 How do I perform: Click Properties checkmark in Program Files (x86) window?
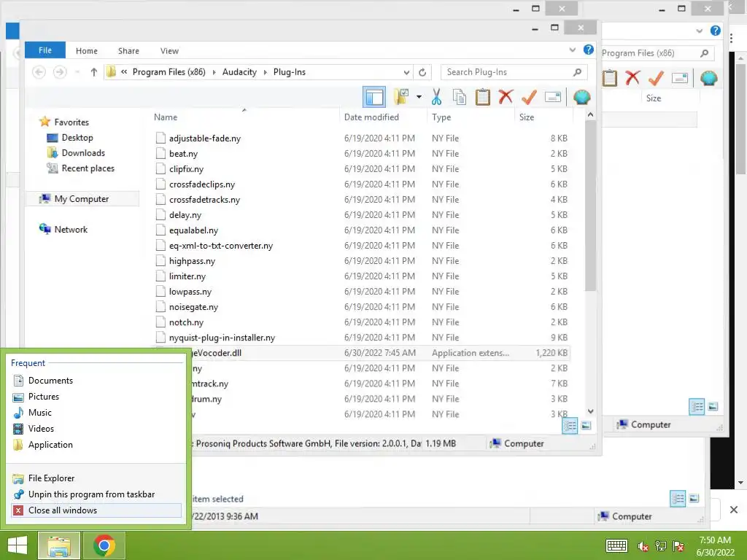[x=656, y=77]
